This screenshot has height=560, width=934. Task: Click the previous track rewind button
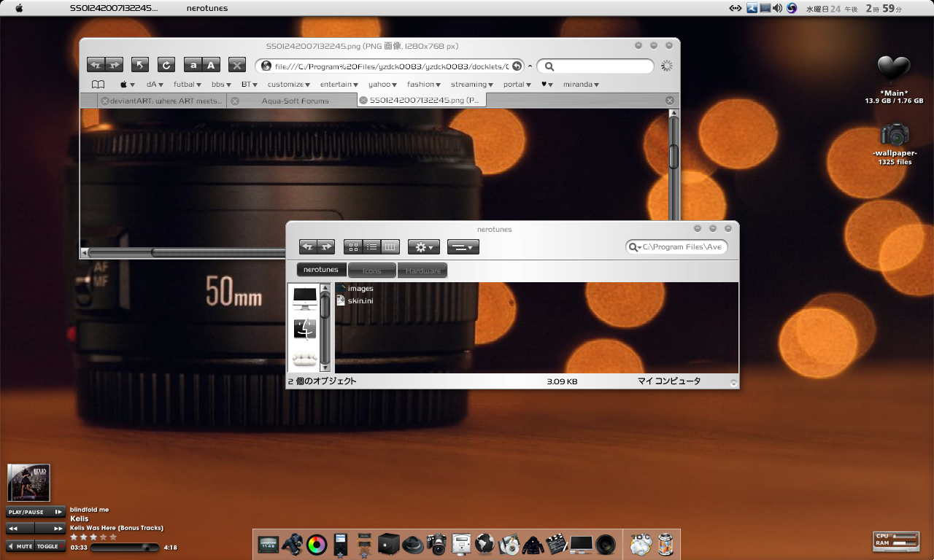(20, 528)
